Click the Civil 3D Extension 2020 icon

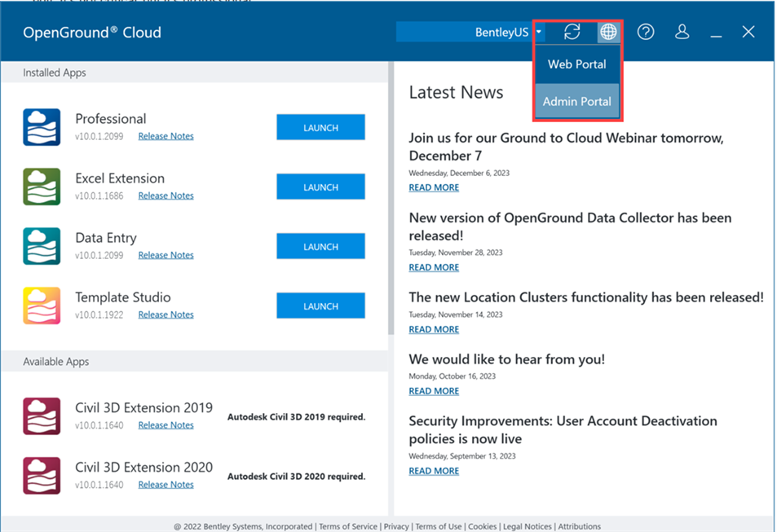coord(42,476)
